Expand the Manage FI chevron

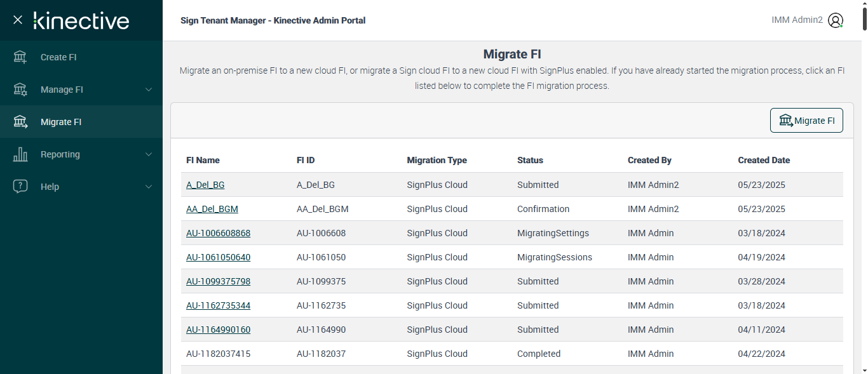coord(149,90)
